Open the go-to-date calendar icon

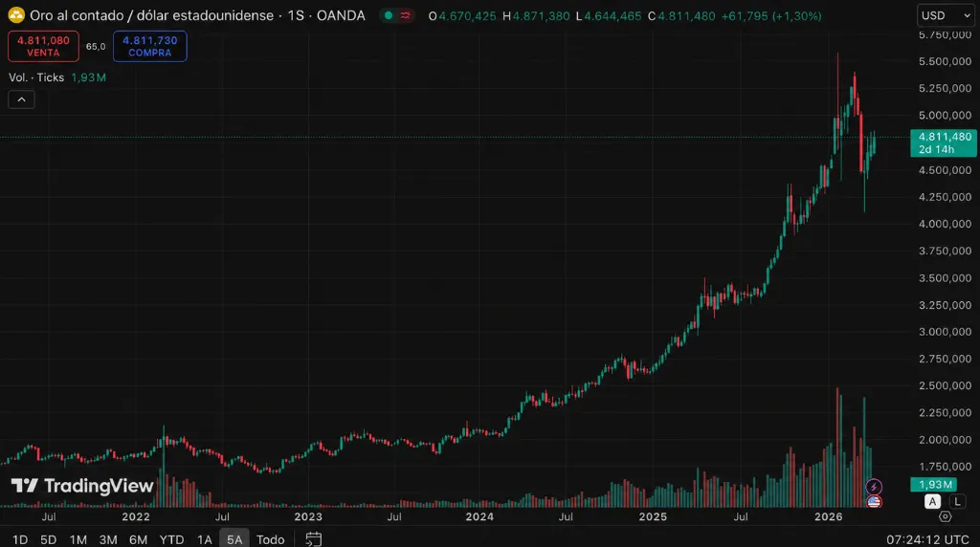click(314, 538)
